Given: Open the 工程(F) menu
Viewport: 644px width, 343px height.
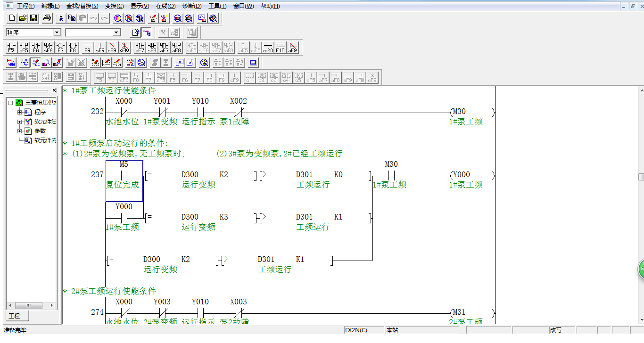Looking at the screenshot, I should coord(26,6).
